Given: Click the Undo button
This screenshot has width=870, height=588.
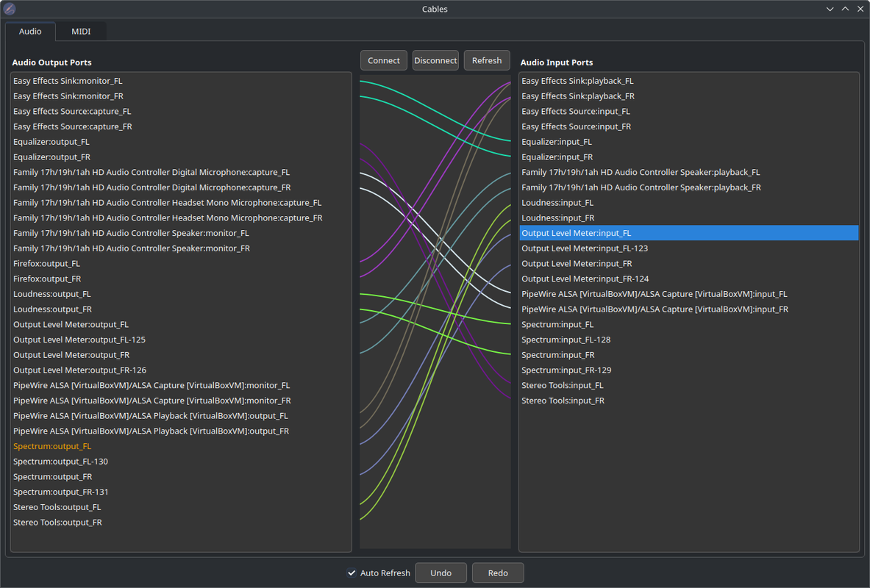Looking at the screenshot, I should click(x=441, y=573).
